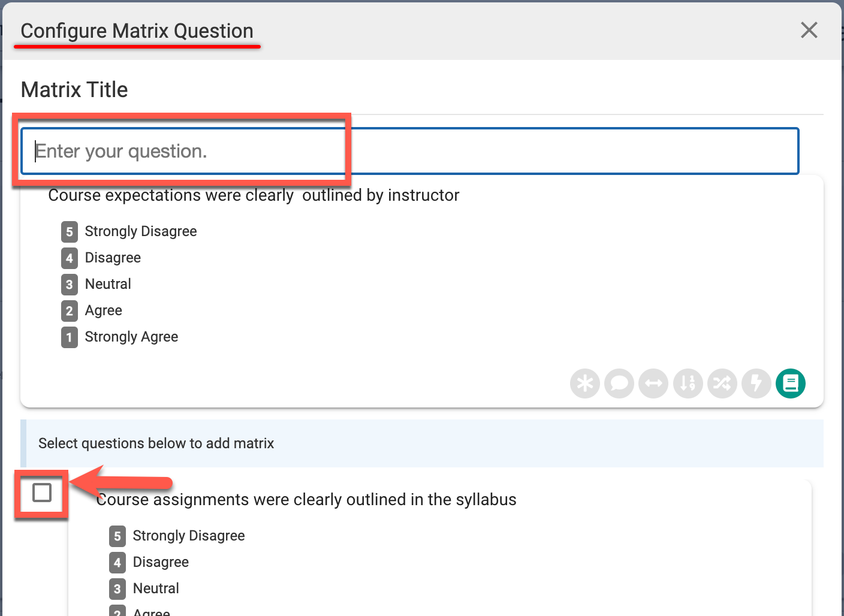Screen dimensions: 844x616
Task: Click 'Neutral' answer in first question
Action: pos(108,284)
